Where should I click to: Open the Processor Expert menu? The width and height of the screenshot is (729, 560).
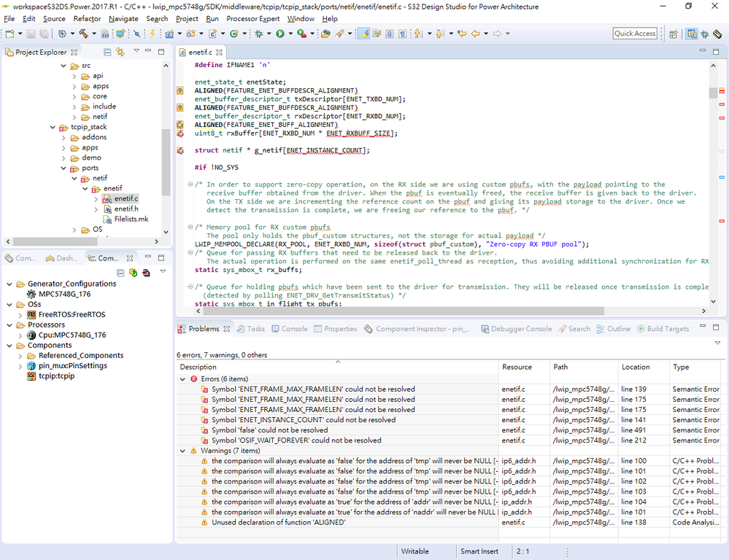(252, 18)
